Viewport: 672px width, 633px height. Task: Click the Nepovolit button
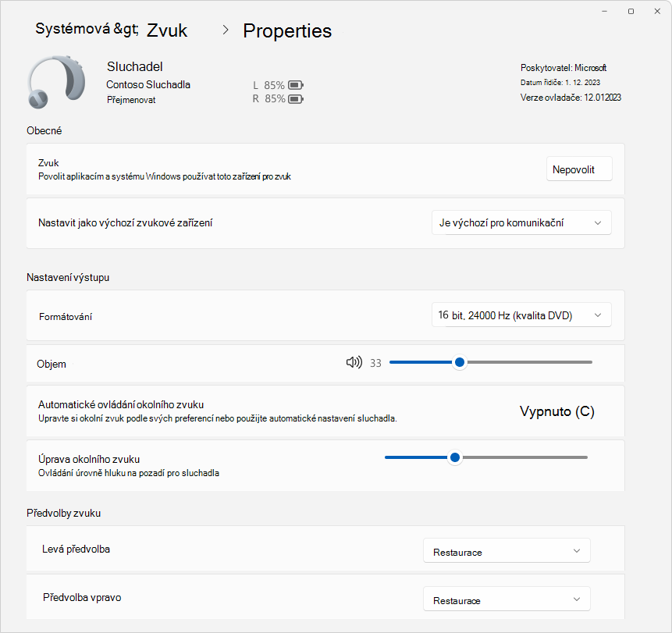coord(579,169)
